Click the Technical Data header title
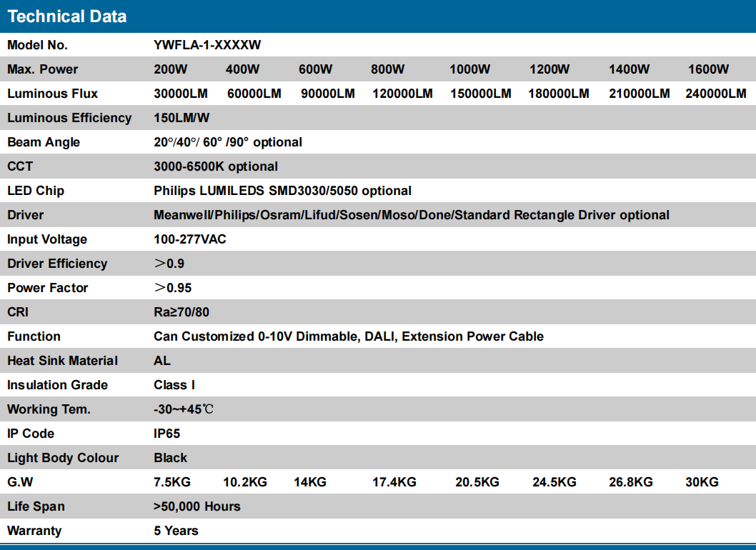 click(67, 16)
